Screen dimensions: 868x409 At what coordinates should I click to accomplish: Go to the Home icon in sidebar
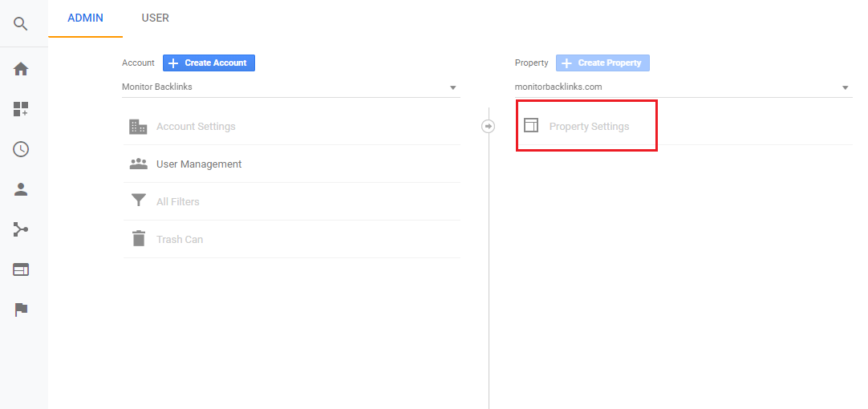(x=21, y=69)
